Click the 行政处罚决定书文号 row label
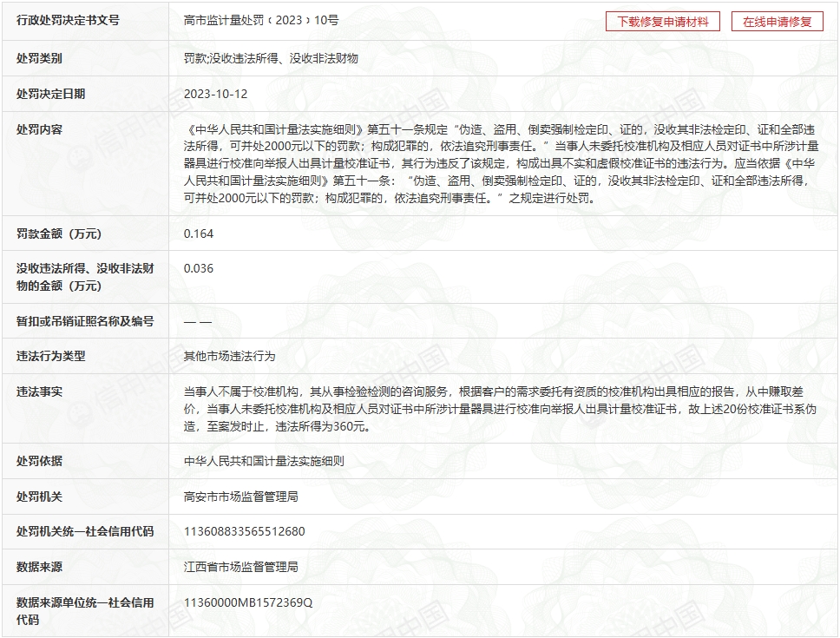 pos(68,21)
